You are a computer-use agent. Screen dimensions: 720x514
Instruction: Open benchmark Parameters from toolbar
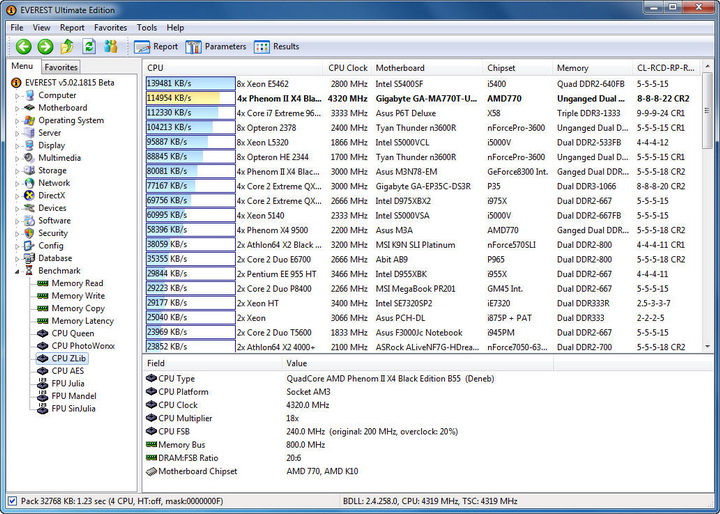coord(216,46)
